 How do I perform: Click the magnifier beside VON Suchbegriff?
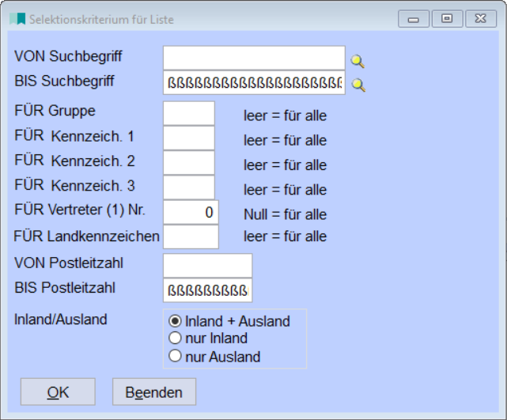[x=358, y=61]
